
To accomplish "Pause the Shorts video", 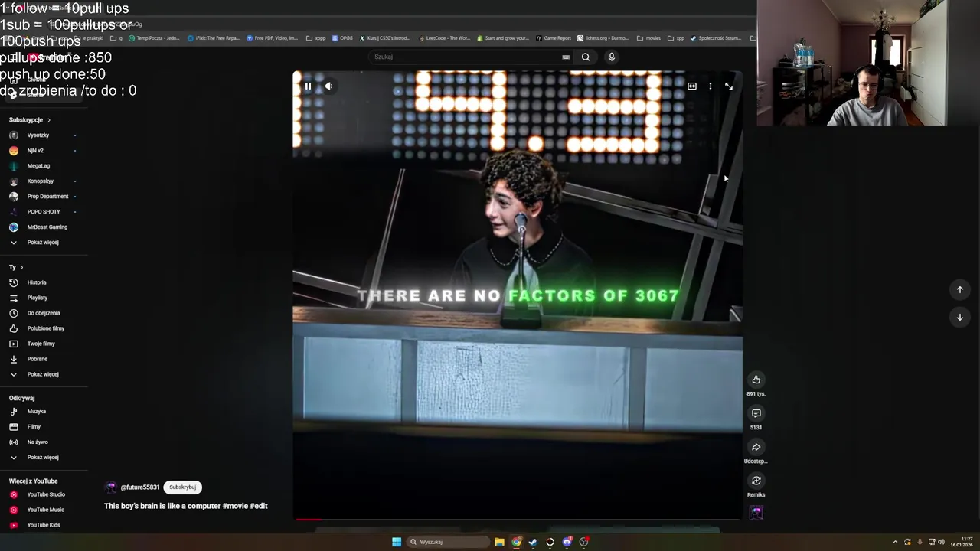I will (x=308, y=86).
